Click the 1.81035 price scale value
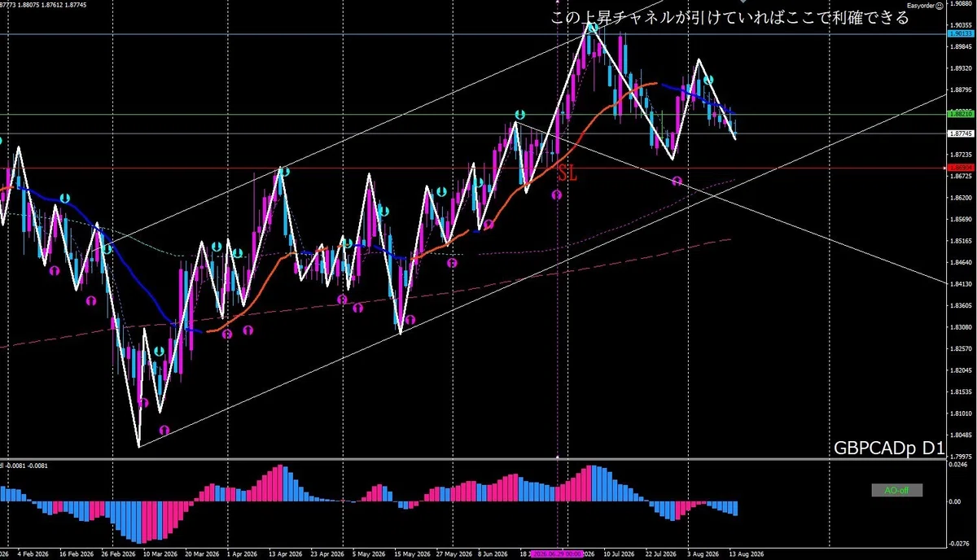 pos(961,413)
